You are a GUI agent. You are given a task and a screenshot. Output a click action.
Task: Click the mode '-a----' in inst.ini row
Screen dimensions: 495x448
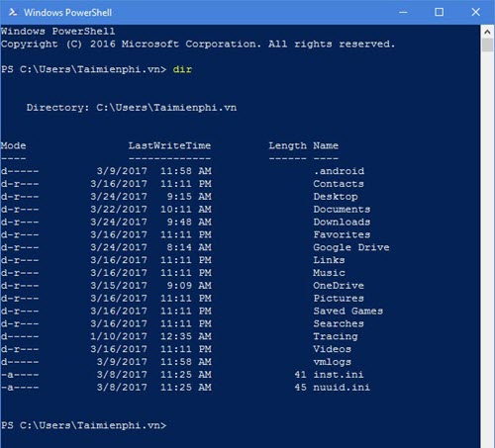click(x=20, y=375)
